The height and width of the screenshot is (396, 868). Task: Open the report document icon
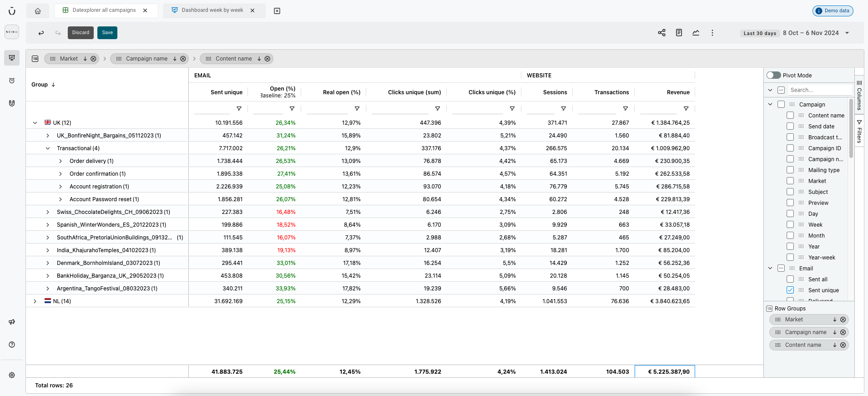679,33
